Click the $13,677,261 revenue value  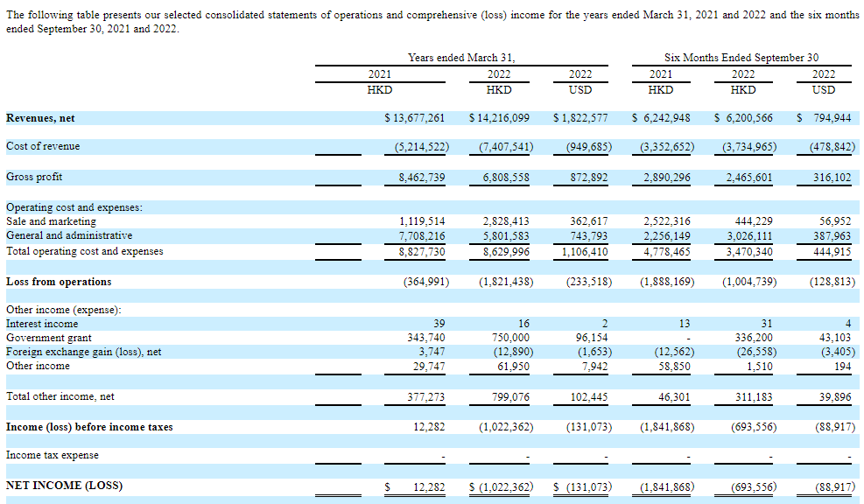point(414,118)
